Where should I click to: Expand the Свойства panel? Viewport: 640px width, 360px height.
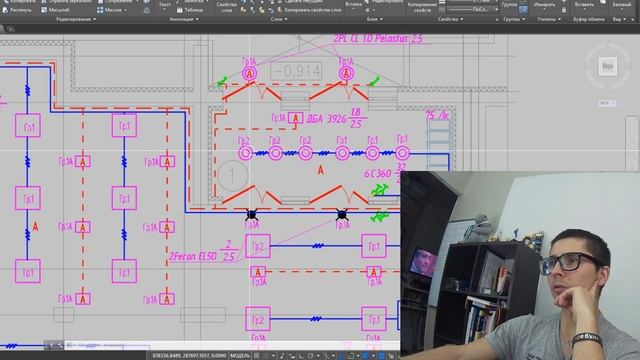[x=450, y=19]
